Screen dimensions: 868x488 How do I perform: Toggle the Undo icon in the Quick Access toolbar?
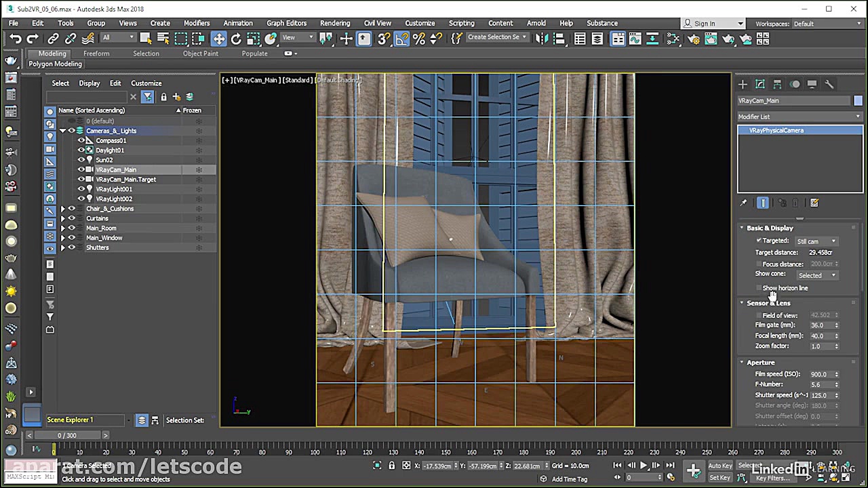[x=15, y=39]
